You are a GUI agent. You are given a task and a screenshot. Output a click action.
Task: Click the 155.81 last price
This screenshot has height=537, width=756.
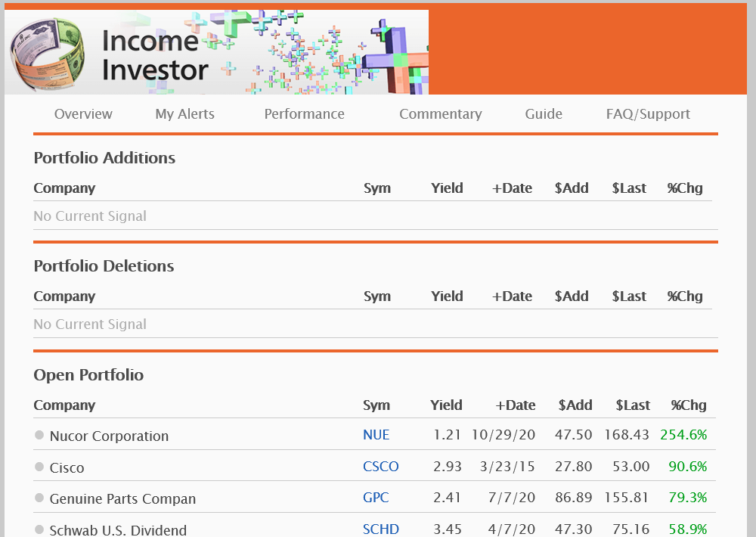(627, 498)
